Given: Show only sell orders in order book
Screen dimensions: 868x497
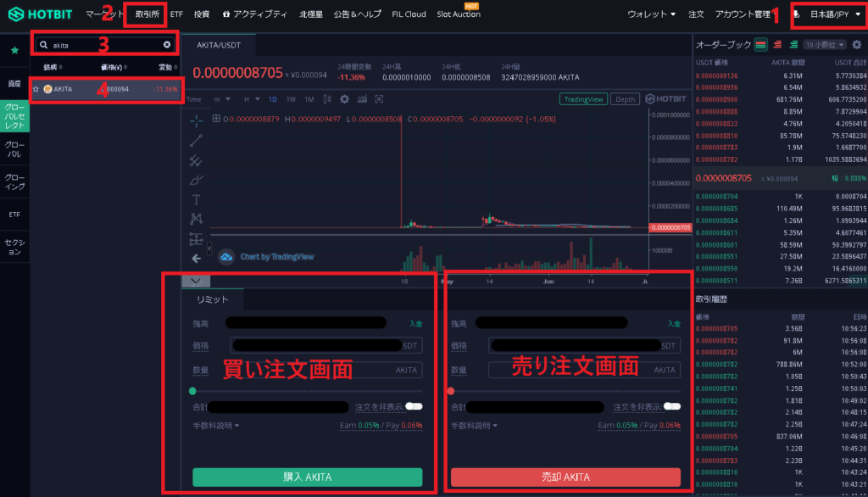Looking at the screenshot, I should 777,45.
